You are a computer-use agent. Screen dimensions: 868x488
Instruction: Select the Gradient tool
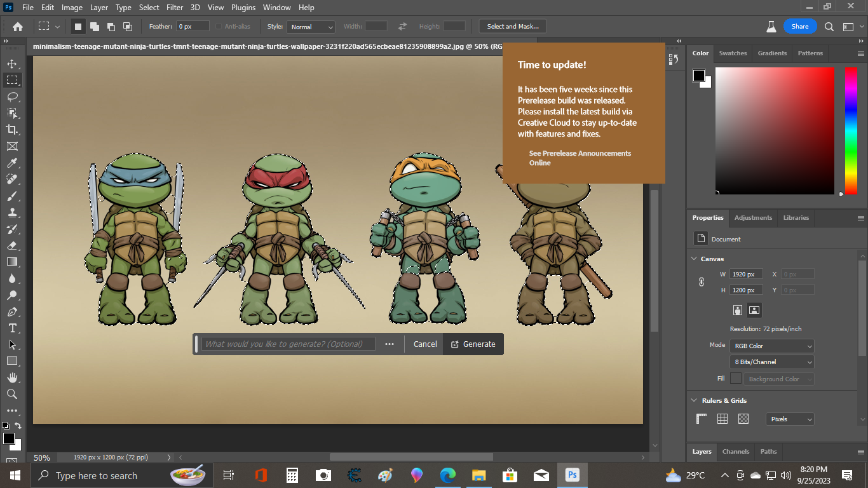click(x=12, y=262)
